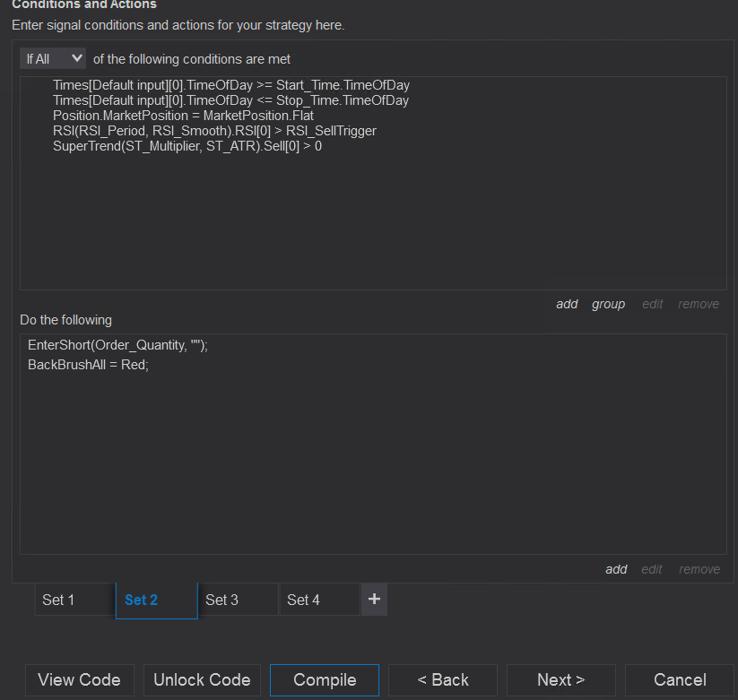Switch to the Set 1 tab
The height and width of the screenshot is (700, 738).
click(58, 600)
